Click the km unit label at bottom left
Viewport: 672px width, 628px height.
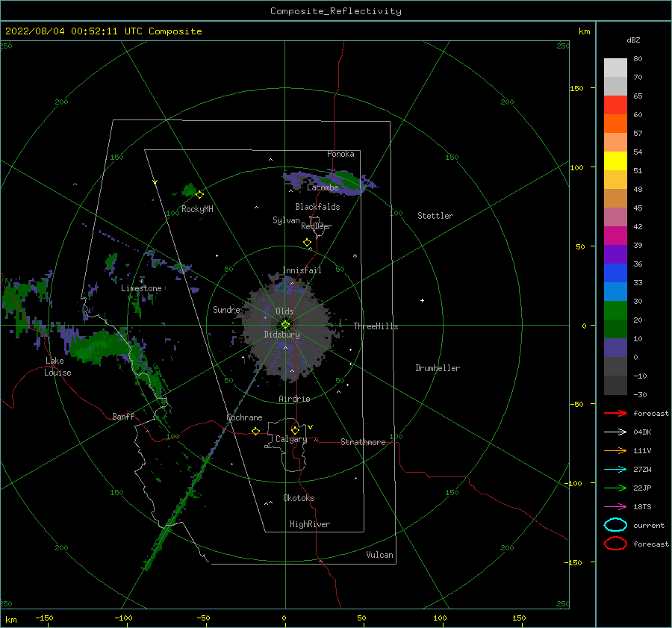[10, 620]
